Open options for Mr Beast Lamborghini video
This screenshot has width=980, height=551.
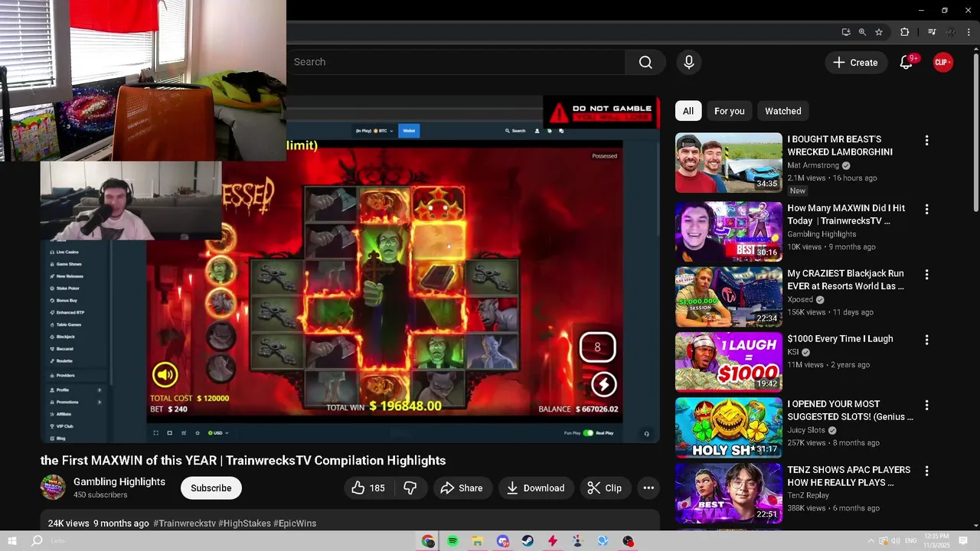tap(926, 141)
